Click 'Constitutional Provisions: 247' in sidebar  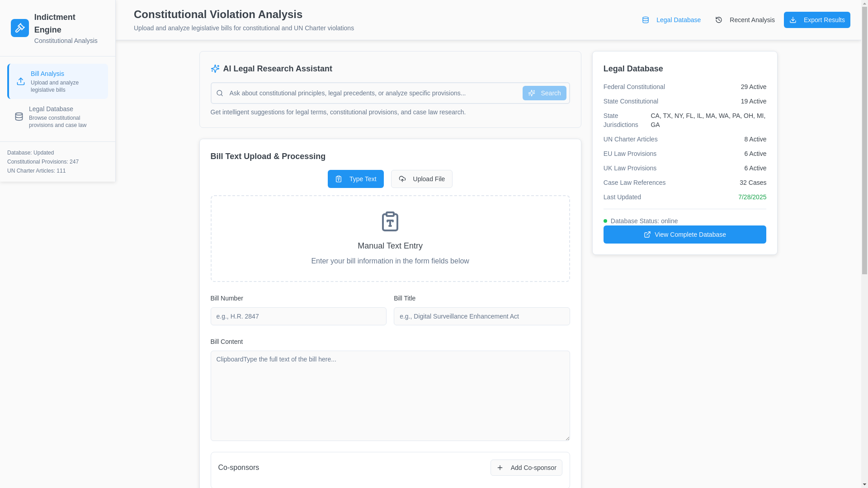43,162
